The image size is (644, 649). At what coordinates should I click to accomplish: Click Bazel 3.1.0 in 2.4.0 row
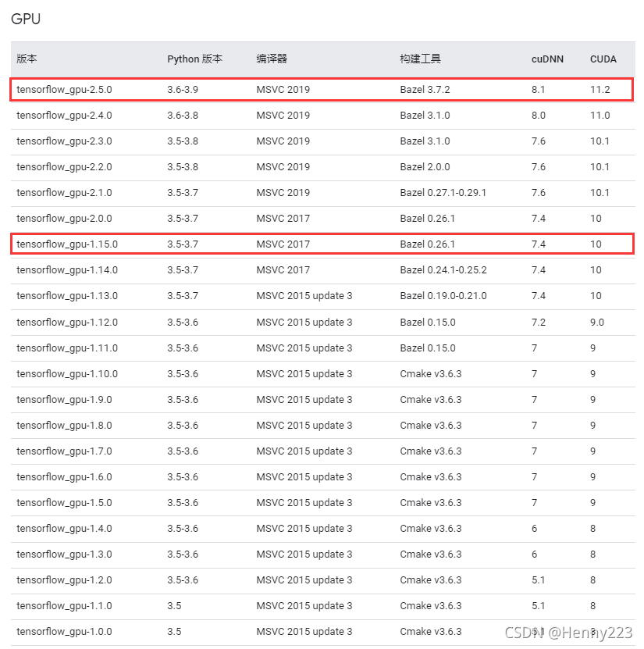tap(425, 116)
